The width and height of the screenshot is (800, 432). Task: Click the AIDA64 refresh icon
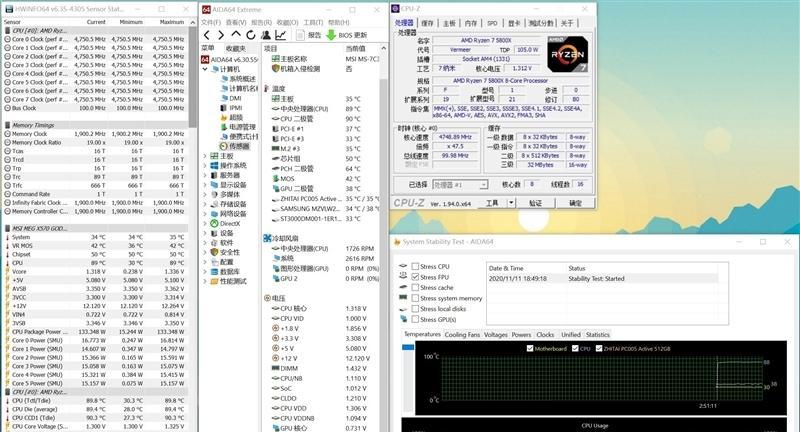[251, 35]
